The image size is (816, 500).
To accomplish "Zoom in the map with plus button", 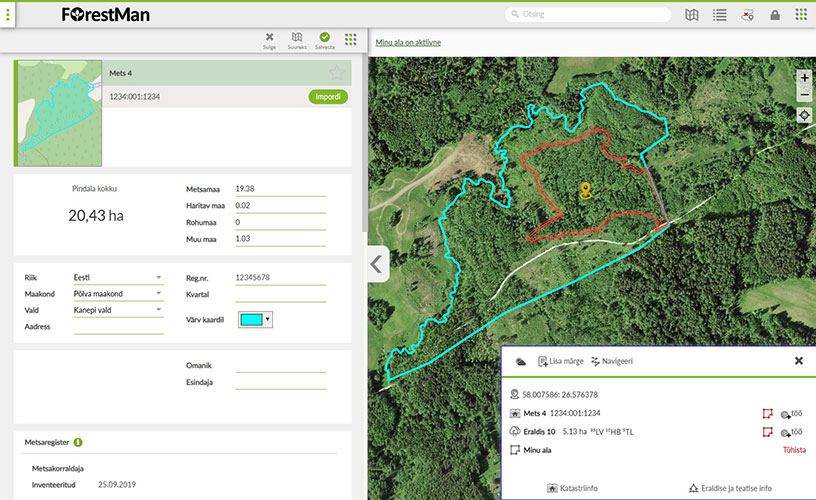I will pos(804,77).
